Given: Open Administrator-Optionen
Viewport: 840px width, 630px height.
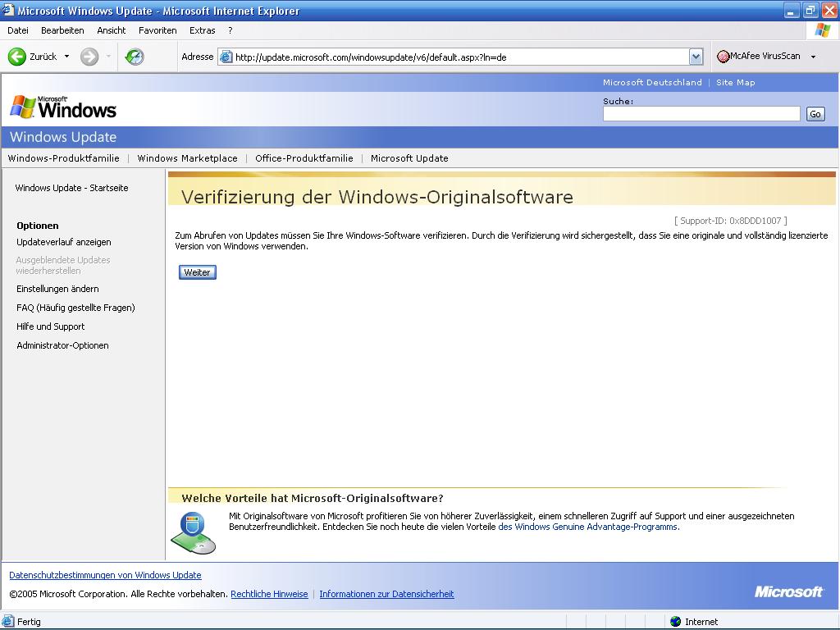Looking at the screenshot, I should 62,345.
